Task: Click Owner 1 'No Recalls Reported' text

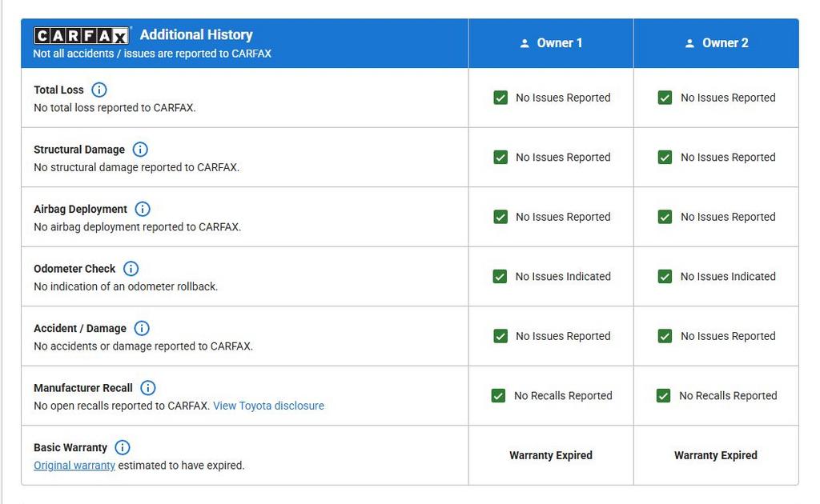Action: pos(563,396)
